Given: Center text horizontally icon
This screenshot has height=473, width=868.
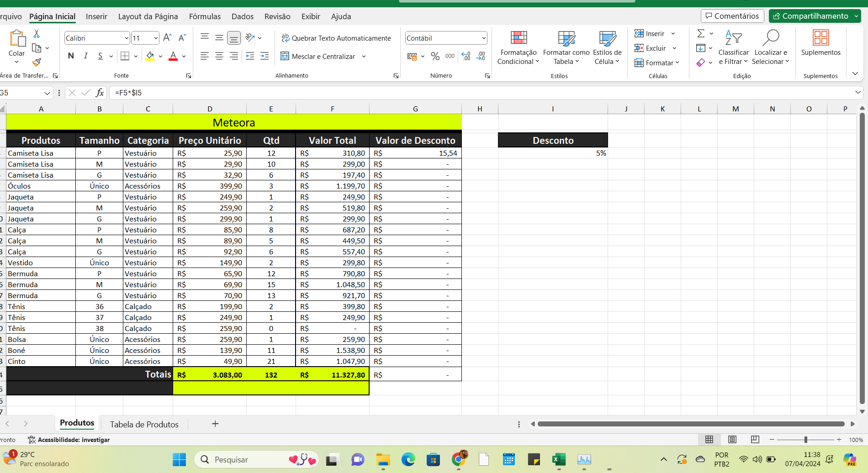Looking at the screenshot, I should click(219, 56).
